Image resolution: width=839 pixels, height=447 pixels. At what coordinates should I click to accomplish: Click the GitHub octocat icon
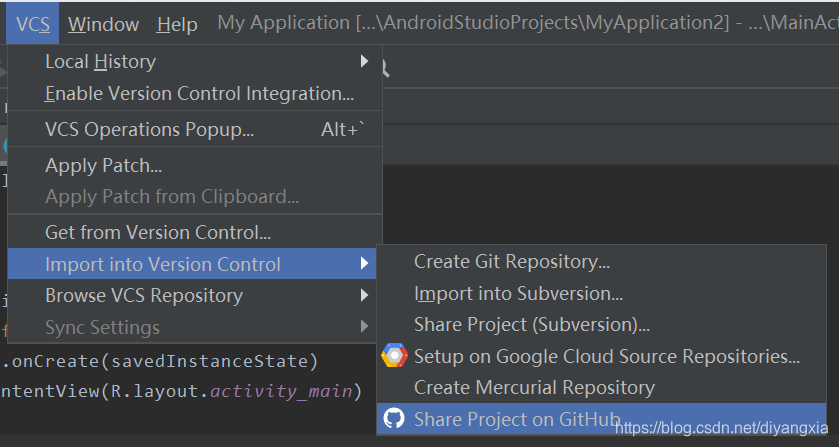tap(394, 419)
